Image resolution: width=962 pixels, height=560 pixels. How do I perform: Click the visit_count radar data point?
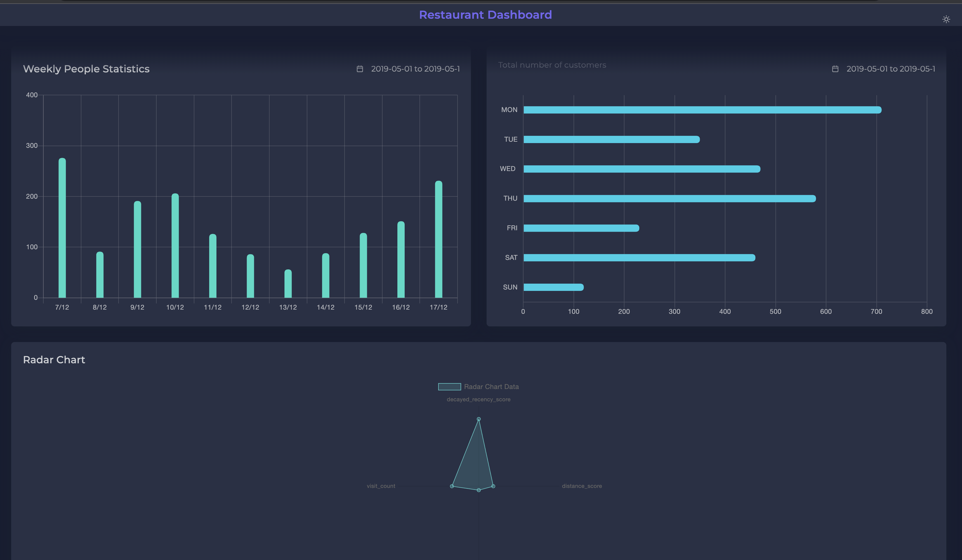click(452, 486)
